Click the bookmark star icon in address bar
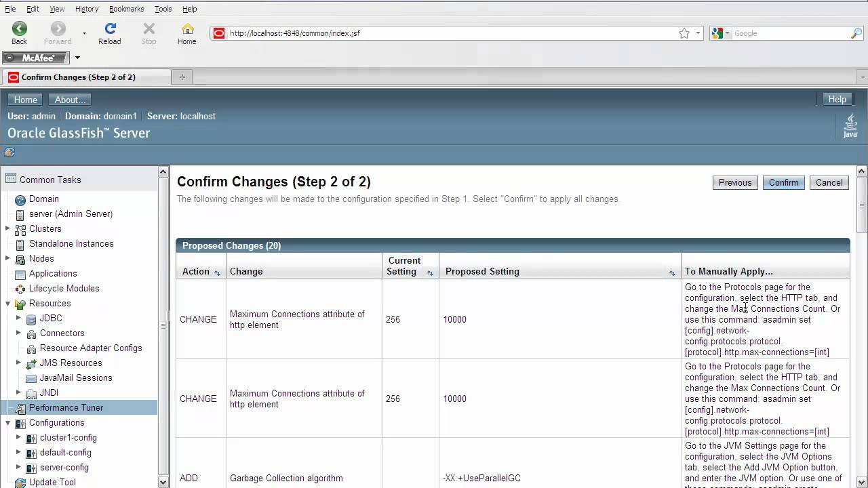The width and height of the screenshot is (868, 488). click(684, 33)
